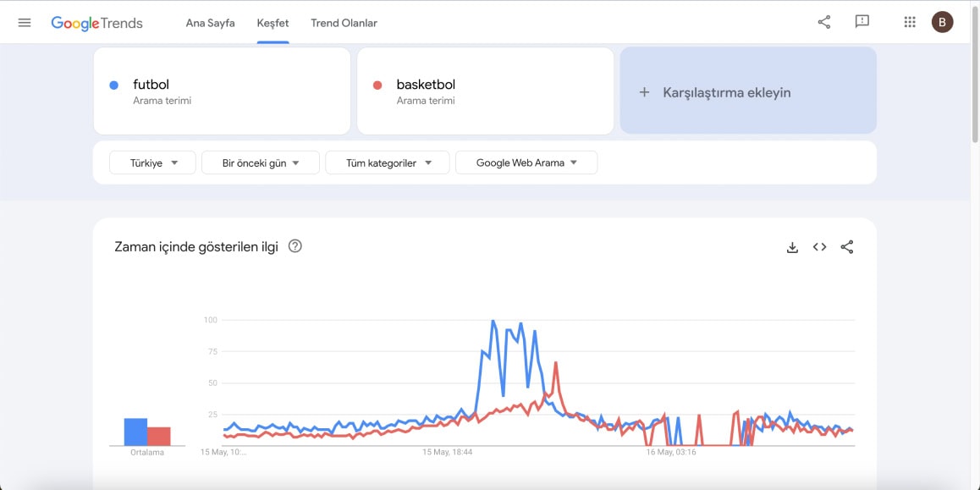This screenshot has width=980, height=490.
Task: Download the chart data as CSV
Action: (x=792, y=247)
